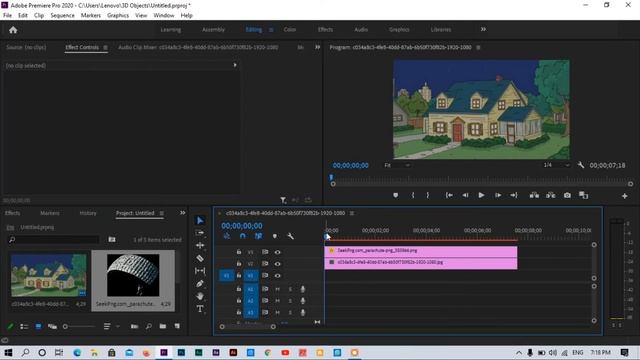640x360 pixels.
Task: Toggle project writable green pencil icon
Action: [x=11, y=326]
